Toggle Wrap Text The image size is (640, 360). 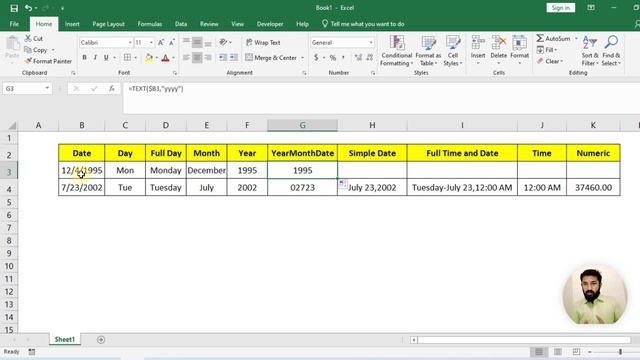tap(263, 42)
